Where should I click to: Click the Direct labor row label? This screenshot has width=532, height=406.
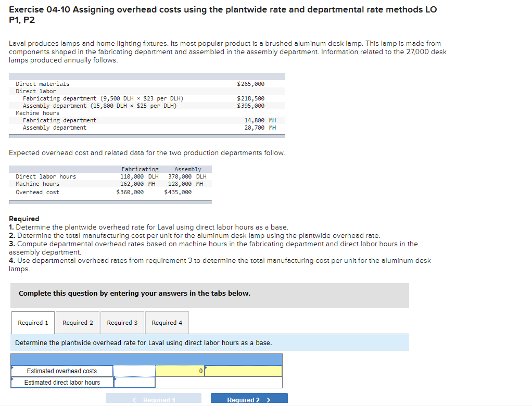click(35, 91)
